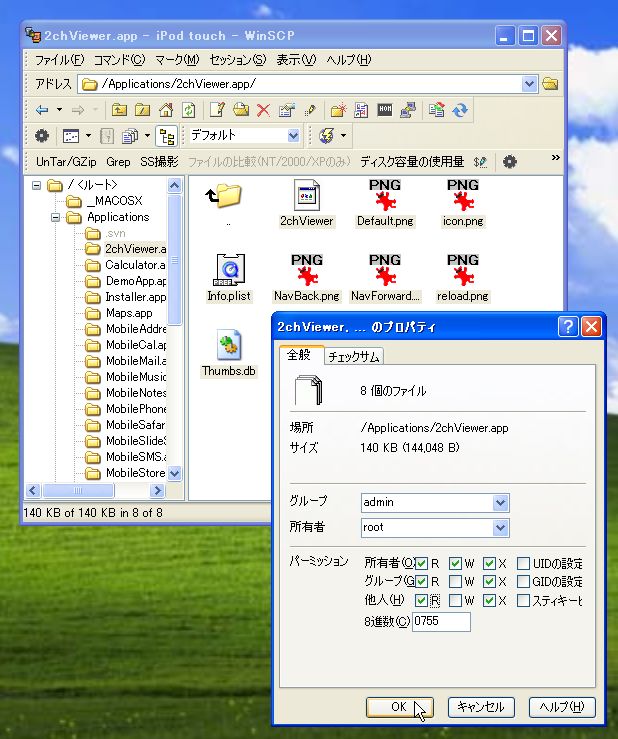Open the ファイル(F) menu
The image size is (618, 739).
(x=59, y=60)
